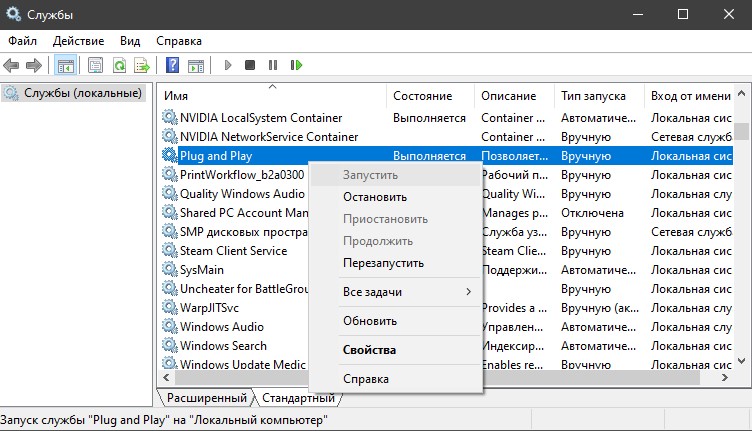
Task: Choose Обновить in context menu
Action: (395, 321)
